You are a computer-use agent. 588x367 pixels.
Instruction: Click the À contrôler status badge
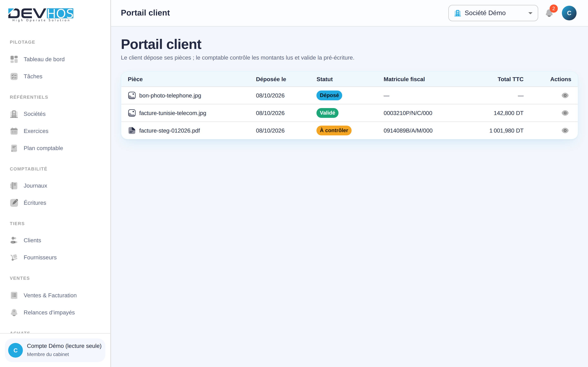[334, 130]
